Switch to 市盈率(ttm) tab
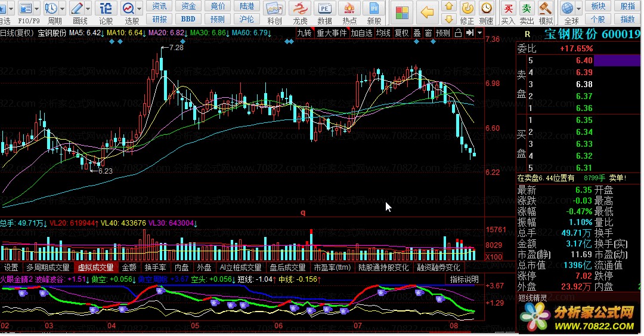Image resolution: width=644 pixels, height=336 pixels. point(332,267)
